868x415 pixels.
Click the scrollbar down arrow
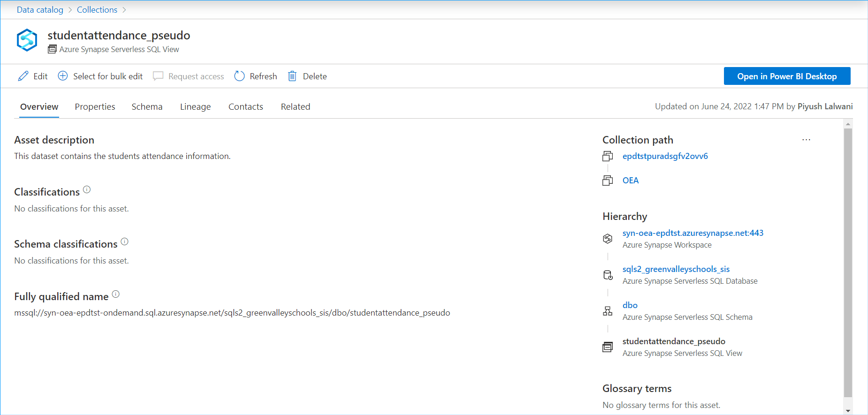[848, 410]
